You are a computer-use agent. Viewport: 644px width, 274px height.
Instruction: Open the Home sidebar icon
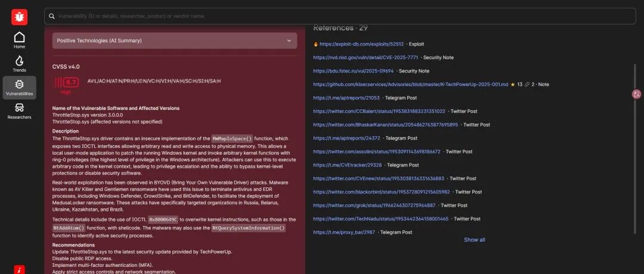point(19,41)
